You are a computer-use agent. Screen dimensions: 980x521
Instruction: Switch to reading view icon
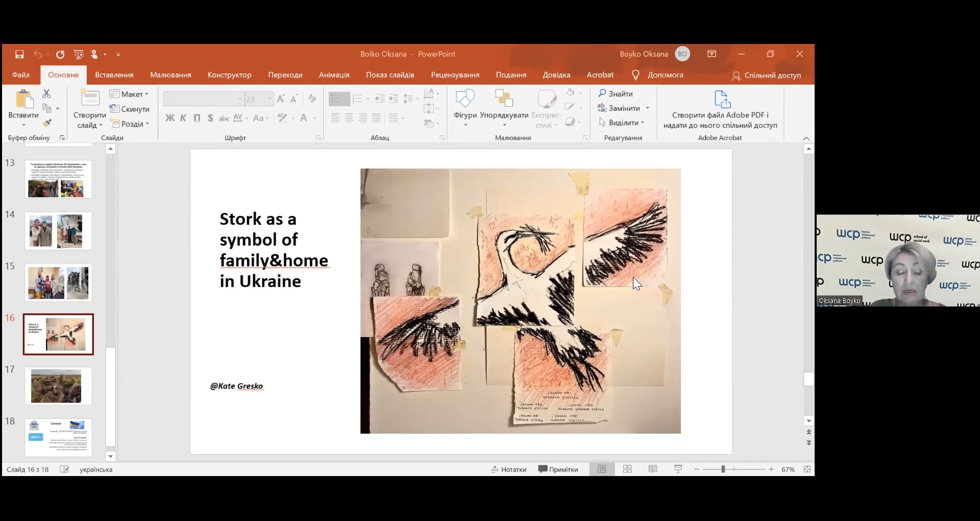pos(653,469)
